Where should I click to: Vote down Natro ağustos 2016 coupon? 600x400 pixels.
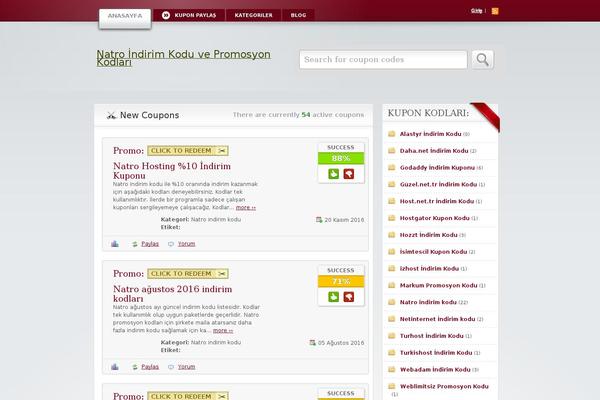(x=349, y=297)
